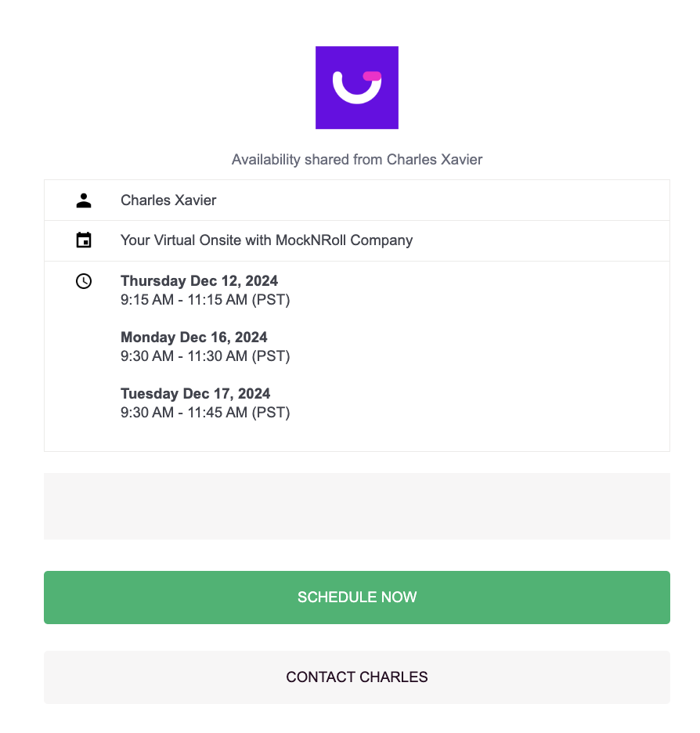Click the clock icon beside the dates

pyautogui.click(x=84, y=281)
